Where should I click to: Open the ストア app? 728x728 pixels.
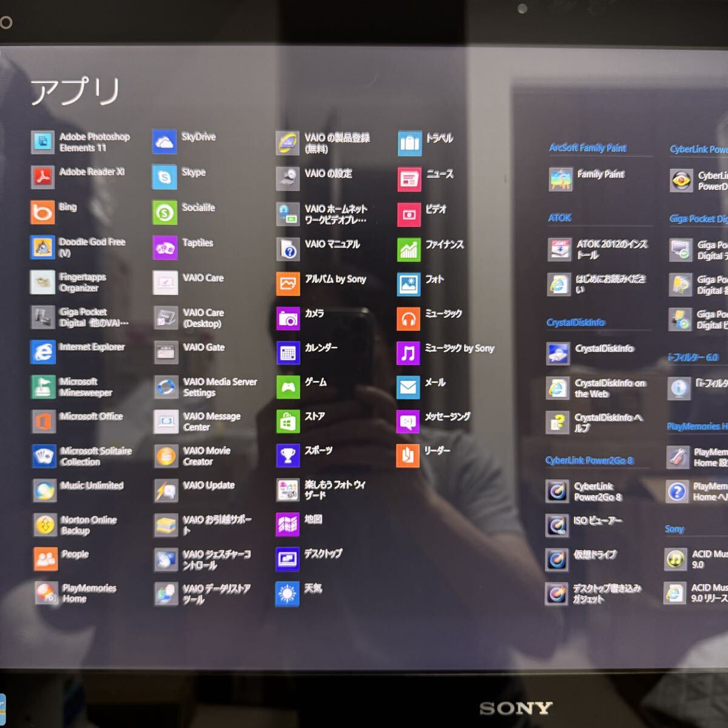pos(301,422)
